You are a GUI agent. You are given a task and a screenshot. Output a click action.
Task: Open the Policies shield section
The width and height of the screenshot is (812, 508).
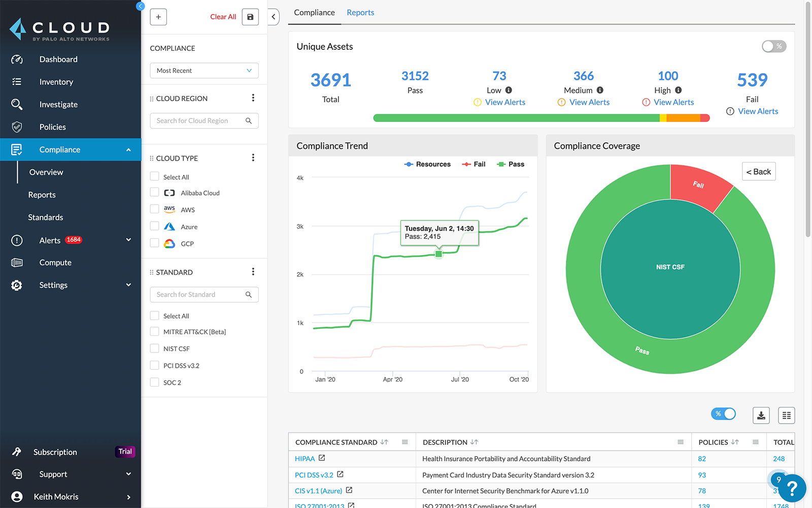(x=53, y=126)
